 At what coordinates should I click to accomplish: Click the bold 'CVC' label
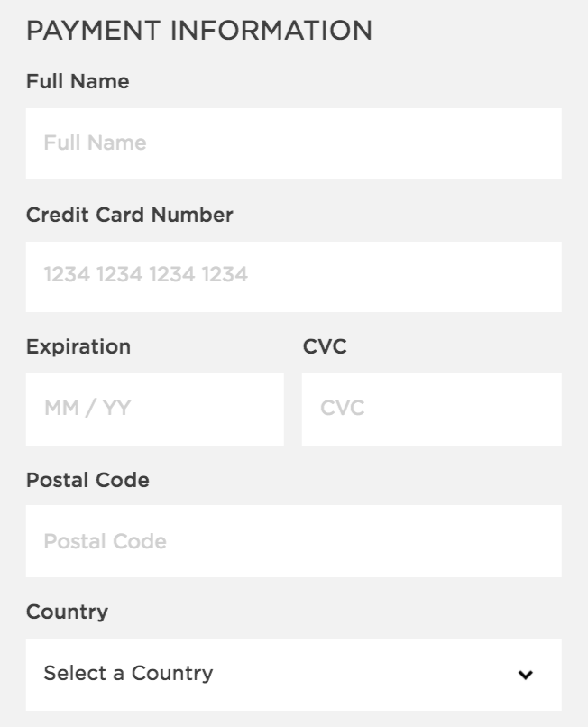[325, 347]
